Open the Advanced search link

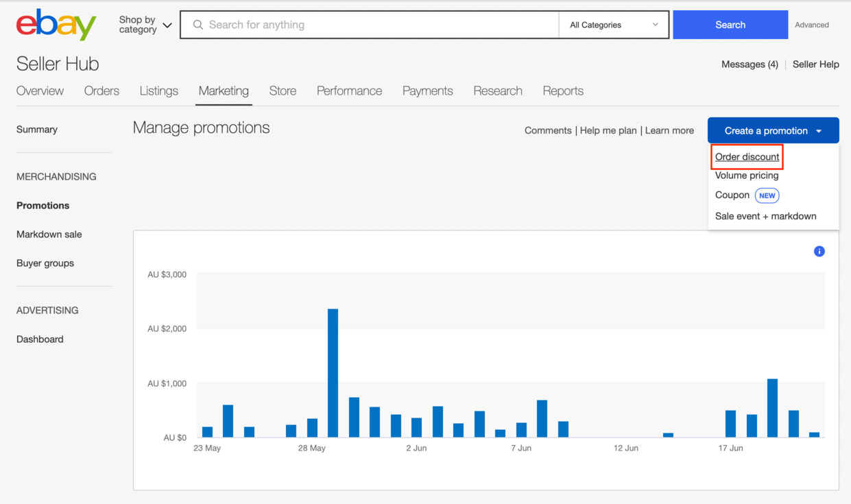coord(812,25)
